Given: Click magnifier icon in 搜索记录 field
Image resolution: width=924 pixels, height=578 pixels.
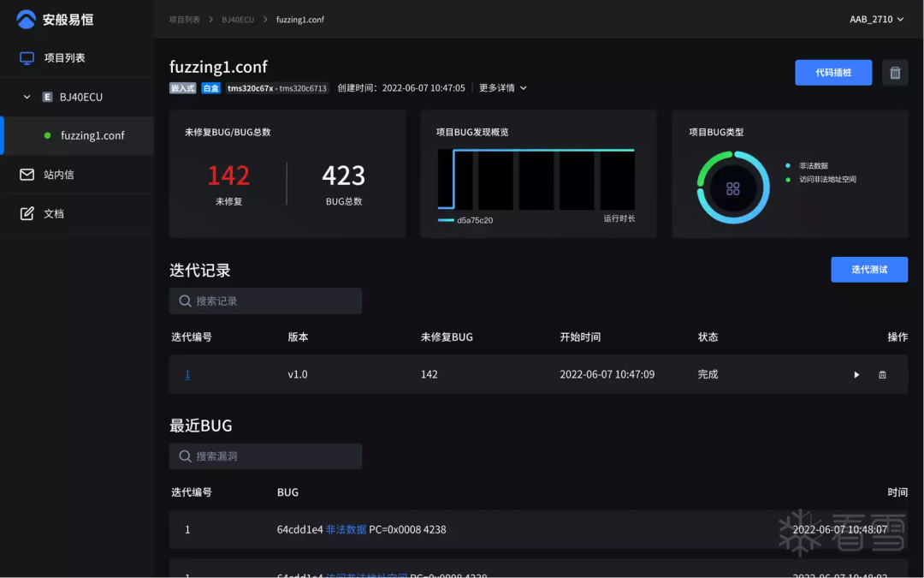Looking at the screenshot, I should 185,301.
